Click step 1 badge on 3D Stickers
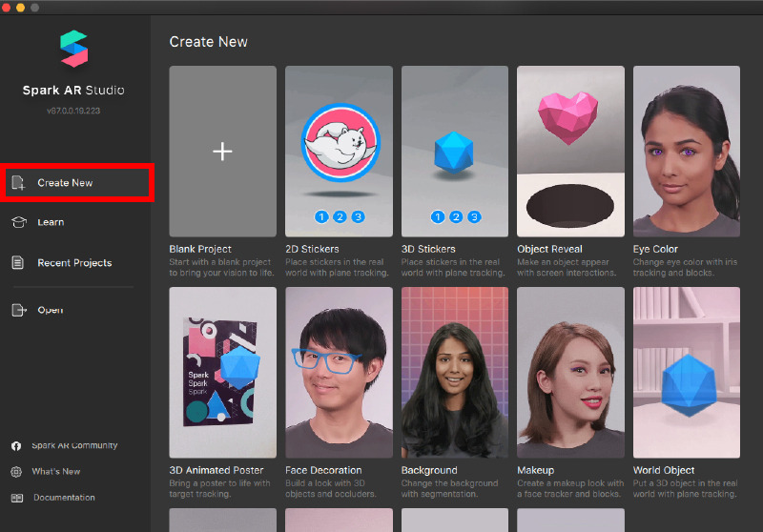The height and width of the screenshot is (532, 763). [x=438, y=216]
